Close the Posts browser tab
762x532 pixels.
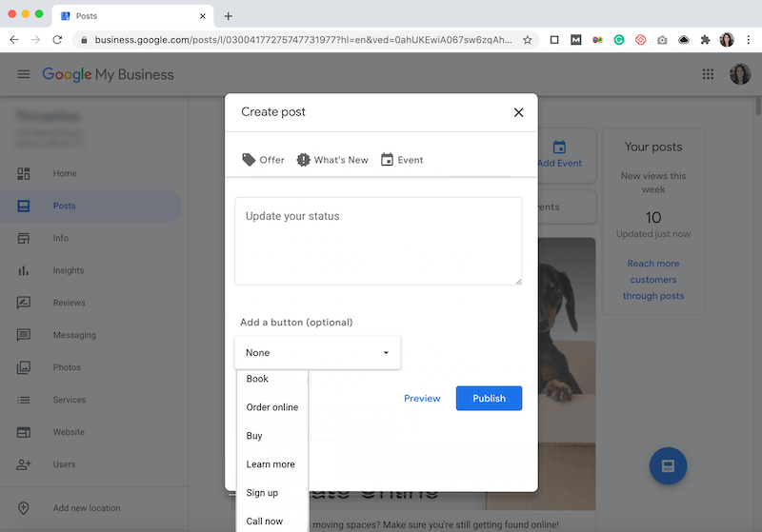click(203, 16)
